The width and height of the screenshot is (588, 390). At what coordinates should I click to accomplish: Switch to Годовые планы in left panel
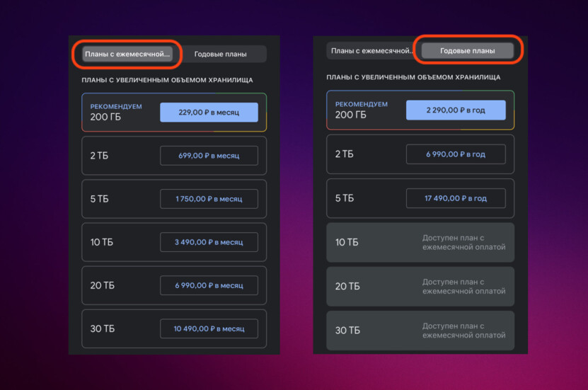tap(221, 54)
